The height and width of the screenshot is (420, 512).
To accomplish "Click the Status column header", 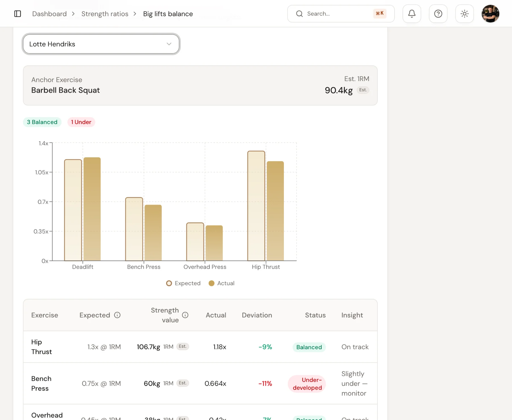I will tap(315, 315).
